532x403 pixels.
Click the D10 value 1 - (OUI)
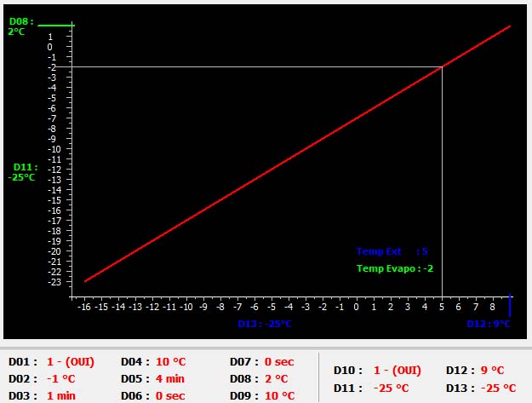pyautogui.click(x=397, y=371)
